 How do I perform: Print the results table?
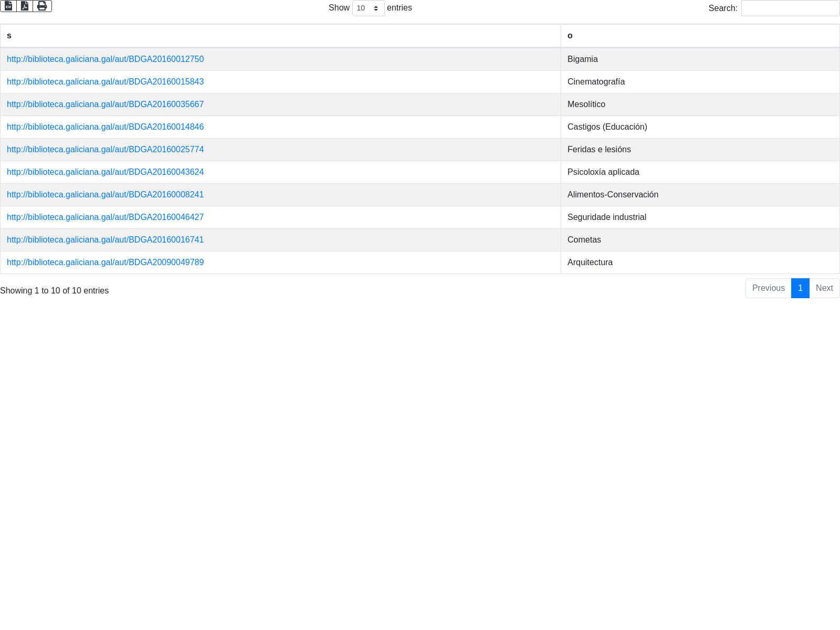coord(42,6)
